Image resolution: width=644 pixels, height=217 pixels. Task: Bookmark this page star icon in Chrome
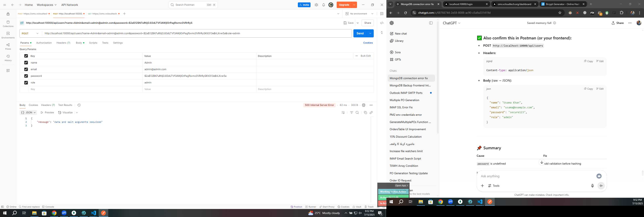pos(560,13)
